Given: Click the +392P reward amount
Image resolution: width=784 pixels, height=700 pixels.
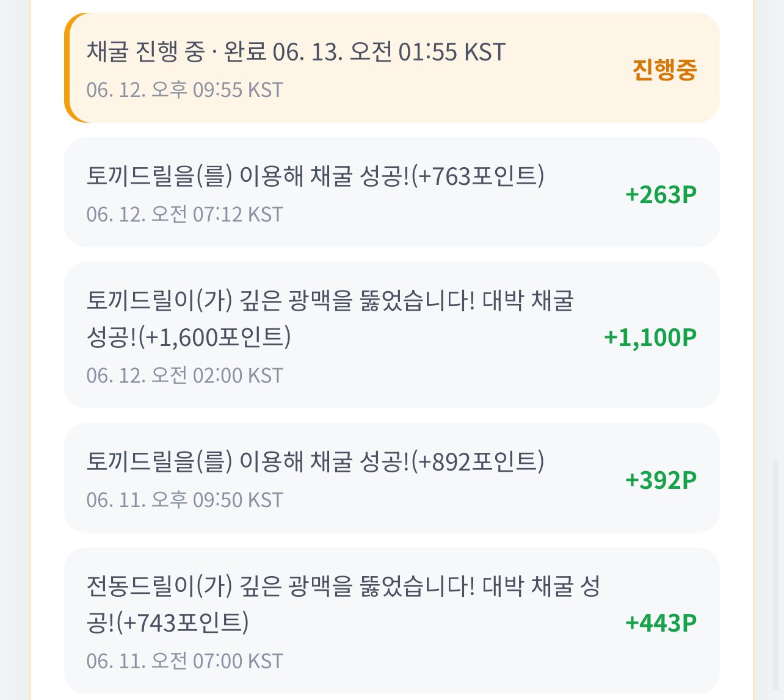Looking at the screenshot, I should click(x=661, y=480).
